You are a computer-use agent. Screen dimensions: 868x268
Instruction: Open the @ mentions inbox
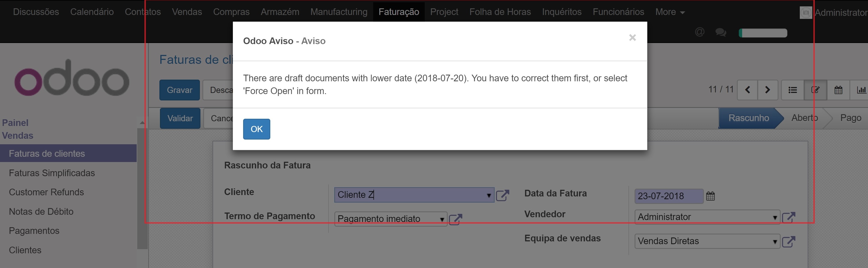pyautogui.click(x=699, y=32)
